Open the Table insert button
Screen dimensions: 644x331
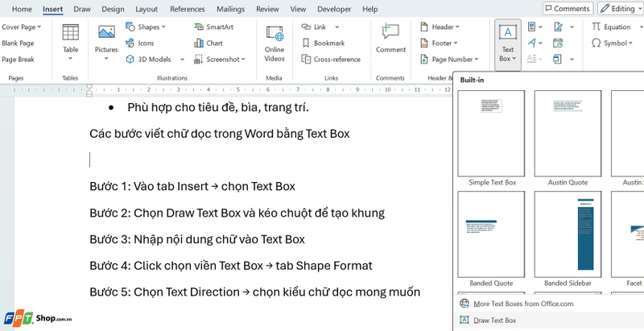[x=70, y=43]
